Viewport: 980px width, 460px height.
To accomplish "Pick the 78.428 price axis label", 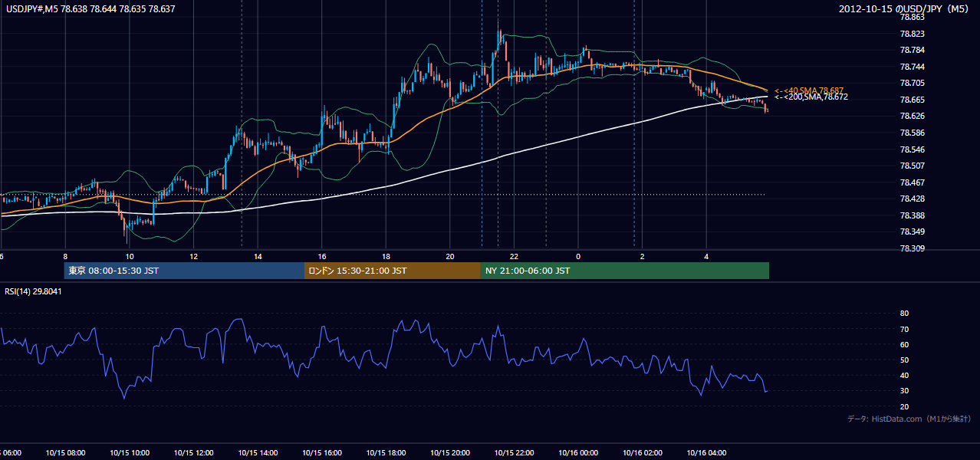I will coord(913,199).
